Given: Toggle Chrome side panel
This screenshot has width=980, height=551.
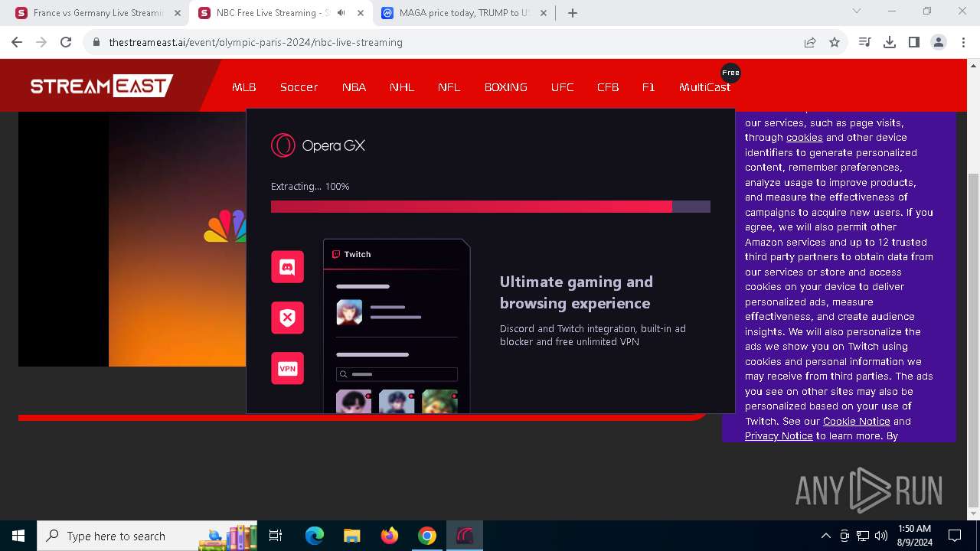Looking at the screenshot, I should click(x=914, y=42).
